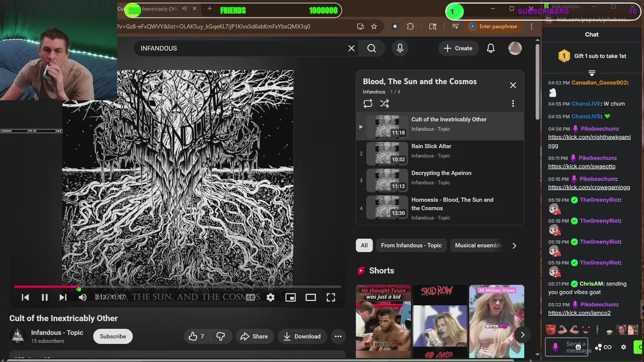Open the 20 Million Views Short
The image size is (644, 362).
coord(497,322)
